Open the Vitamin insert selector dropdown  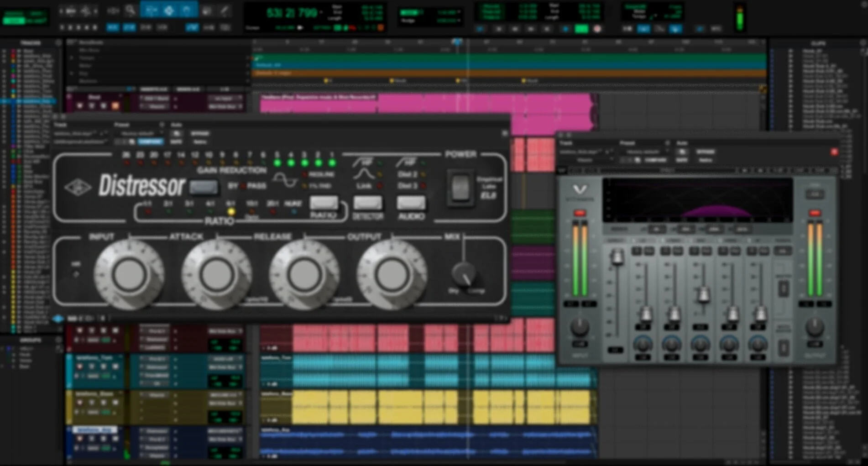586,160
